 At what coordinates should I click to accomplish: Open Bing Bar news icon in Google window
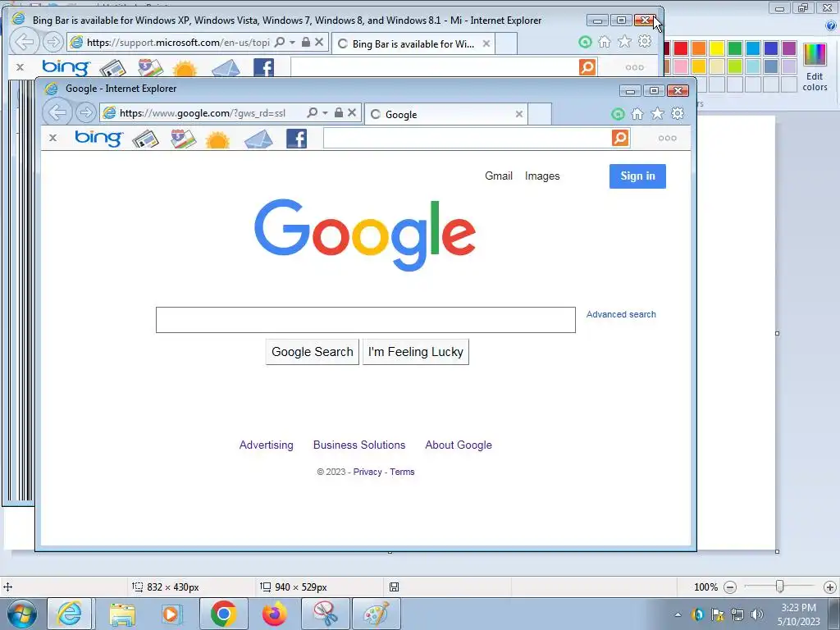(x=145, y=139)
